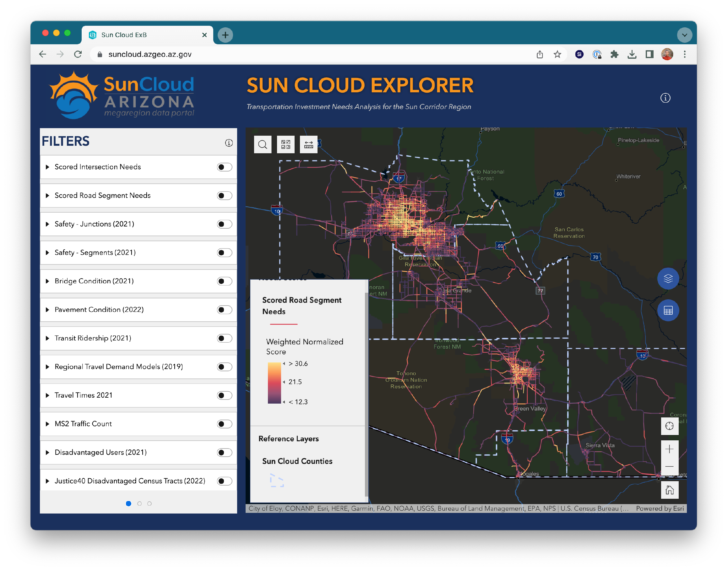Zoom out on the map
728x571 pixels.
click(x=670, y=466)
